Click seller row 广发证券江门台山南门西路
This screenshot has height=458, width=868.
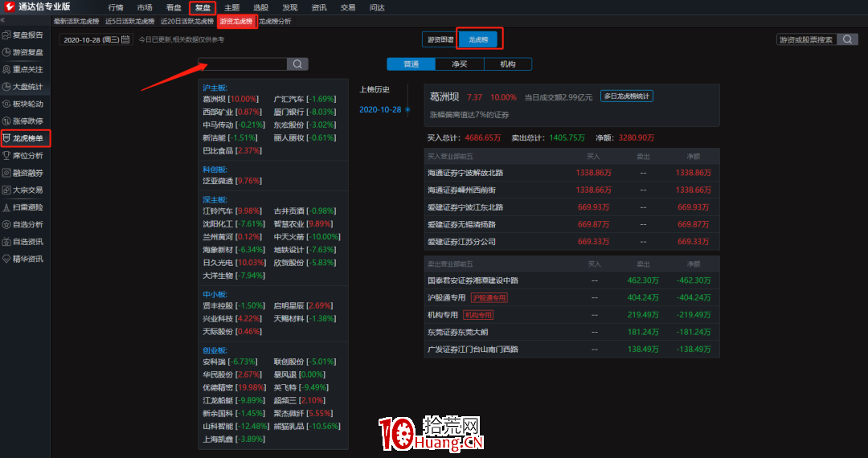click(x=571, y=349)
